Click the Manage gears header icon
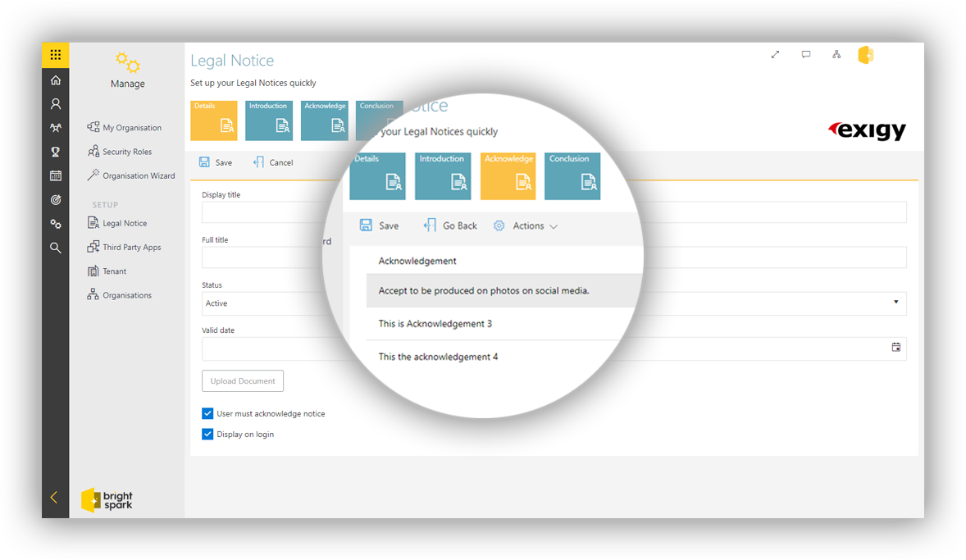Image resolution: width=966 pixels, height=560 pixels. pyautogui.click(x=128, y=62)
